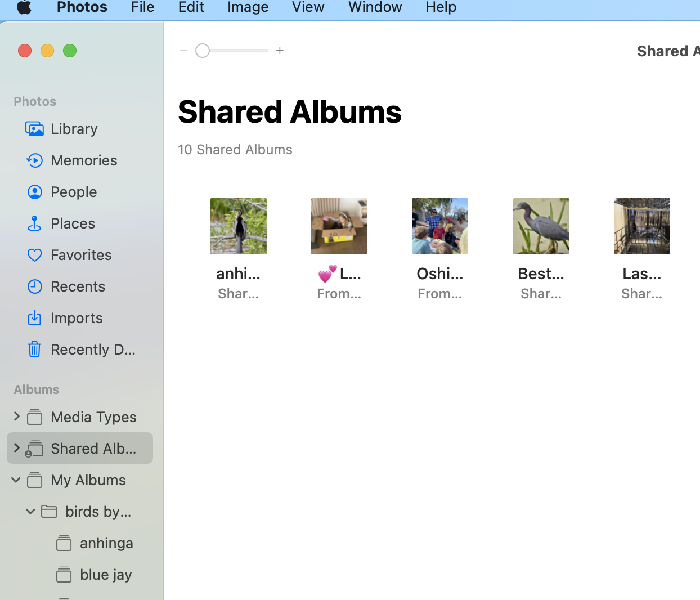700x600 pixels.
Task: Select the Recents label in sidebar
Action: [x=78, y=286]
